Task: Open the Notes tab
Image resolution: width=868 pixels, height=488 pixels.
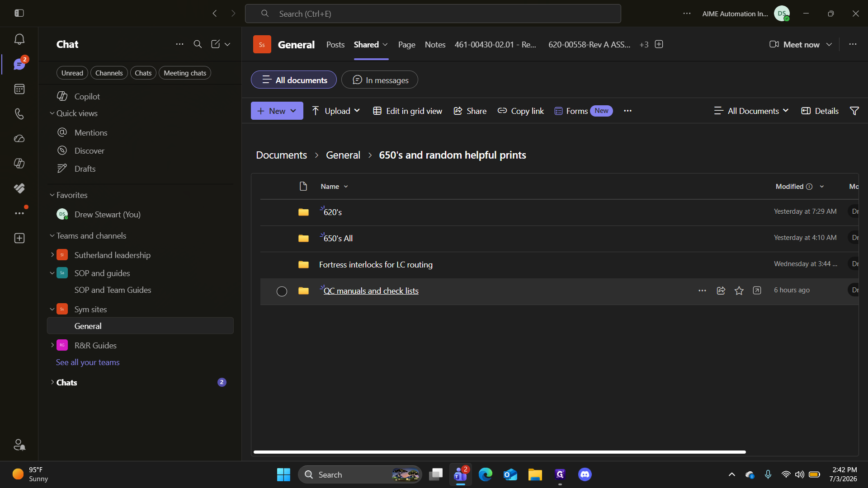Action: point(435,44)
